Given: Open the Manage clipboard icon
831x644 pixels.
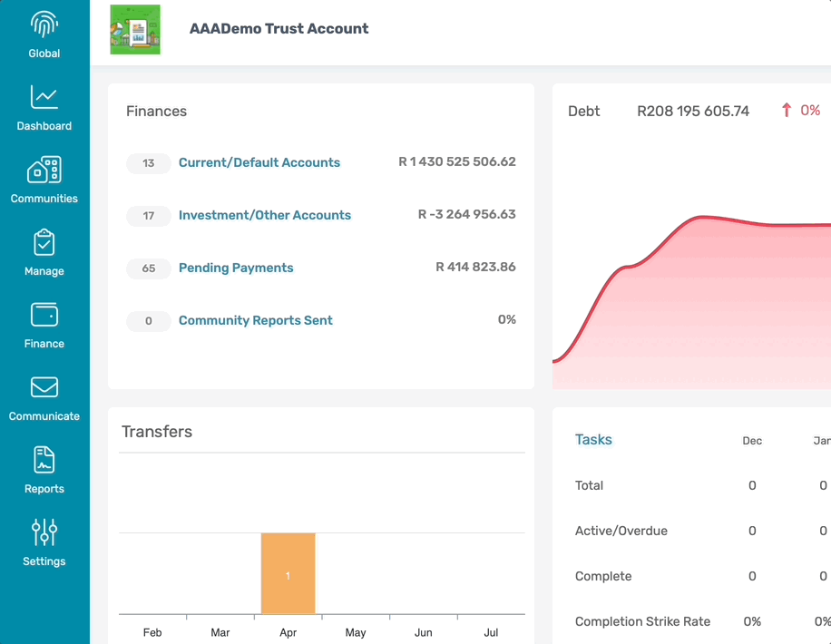Looking at the screenshot, I should (x=44, y=242).
